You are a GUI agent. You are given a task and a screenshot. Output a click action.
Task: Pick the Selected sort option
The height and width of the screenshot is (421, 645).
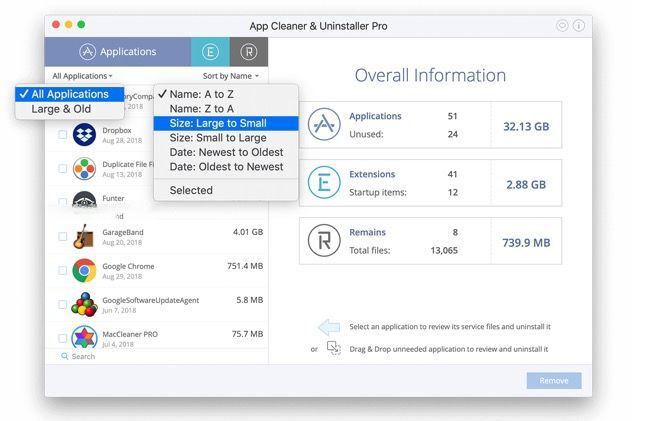(x=226, y=190)
